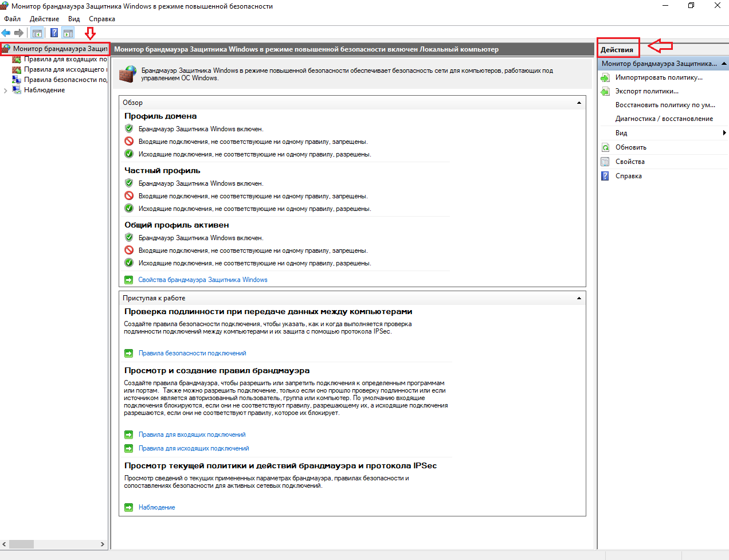The image size is (729, 560).
Task: Click the tree scrollbar left arrow
Action: (5, 544)
